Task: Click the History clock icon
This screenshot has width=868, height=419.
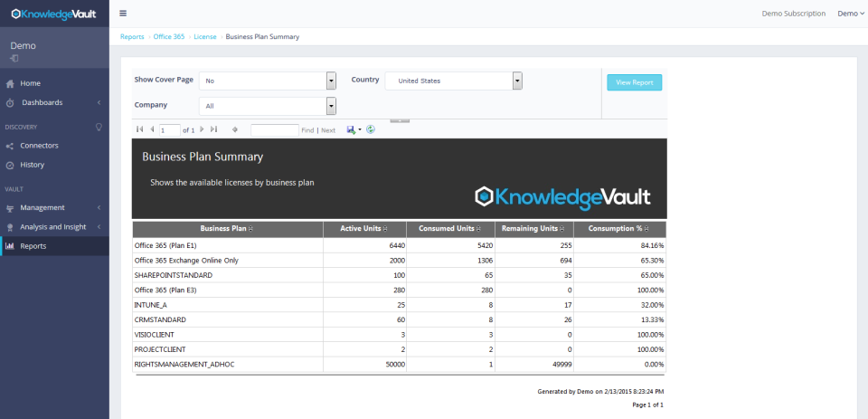Action: pyautogui.click(x=9, y=166)
